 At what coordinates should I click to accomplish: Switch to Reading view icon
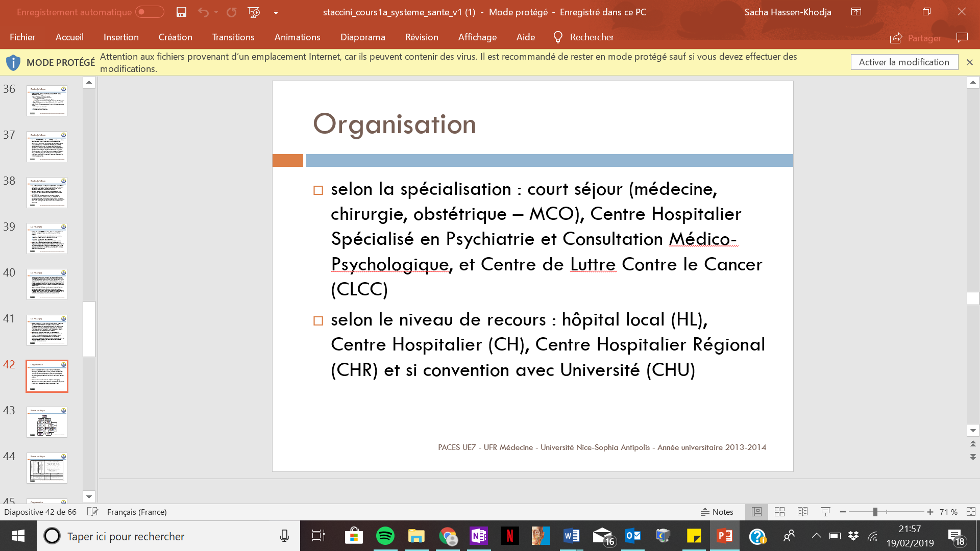tap(802, 512)
